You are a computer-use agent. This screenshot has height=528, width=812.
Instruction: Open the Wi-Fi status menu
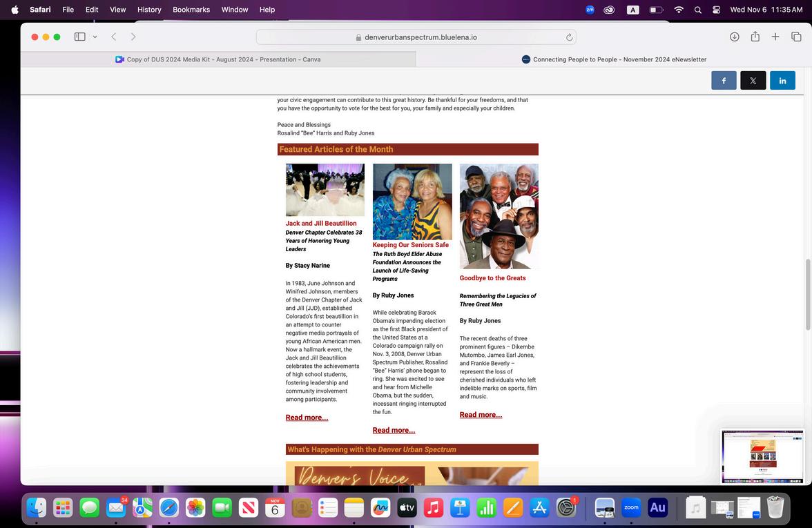[678, 10]
